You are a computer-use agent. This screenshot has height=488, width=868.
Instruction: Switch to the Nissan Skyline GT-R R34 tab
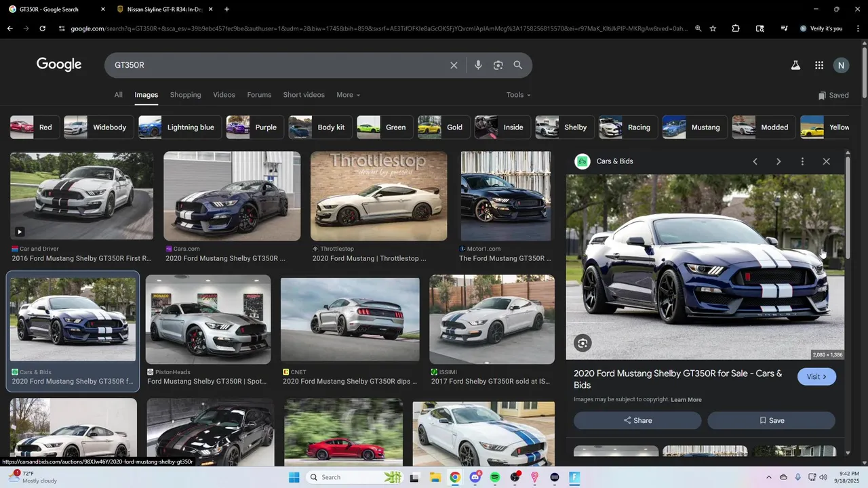coord(165,9)
